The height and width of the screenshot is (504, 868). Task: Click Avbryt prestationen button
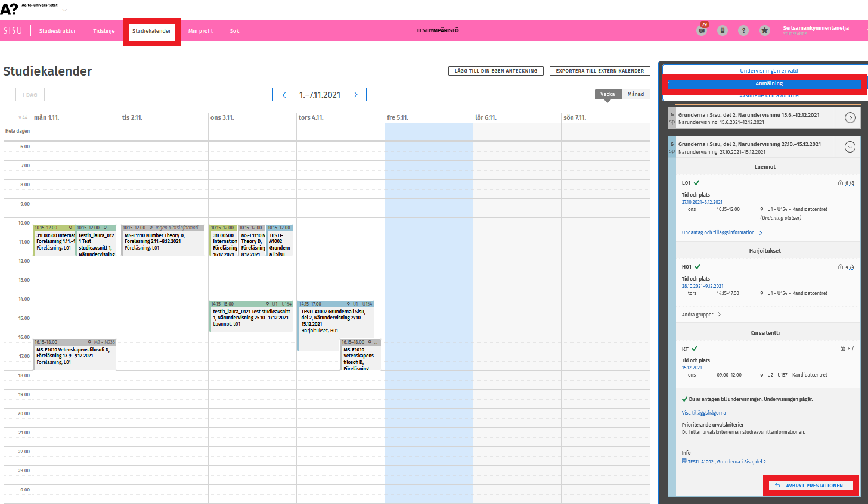coord(811,486)
